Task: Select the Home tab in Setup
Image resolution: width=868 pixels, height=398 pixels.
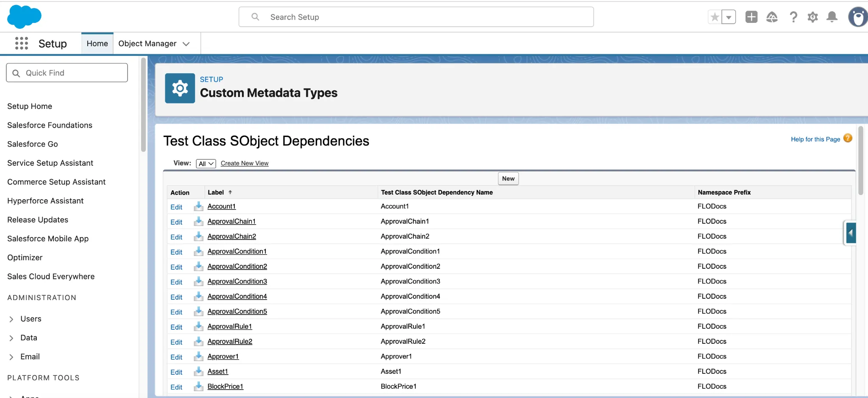Action: tap(97, 43)
